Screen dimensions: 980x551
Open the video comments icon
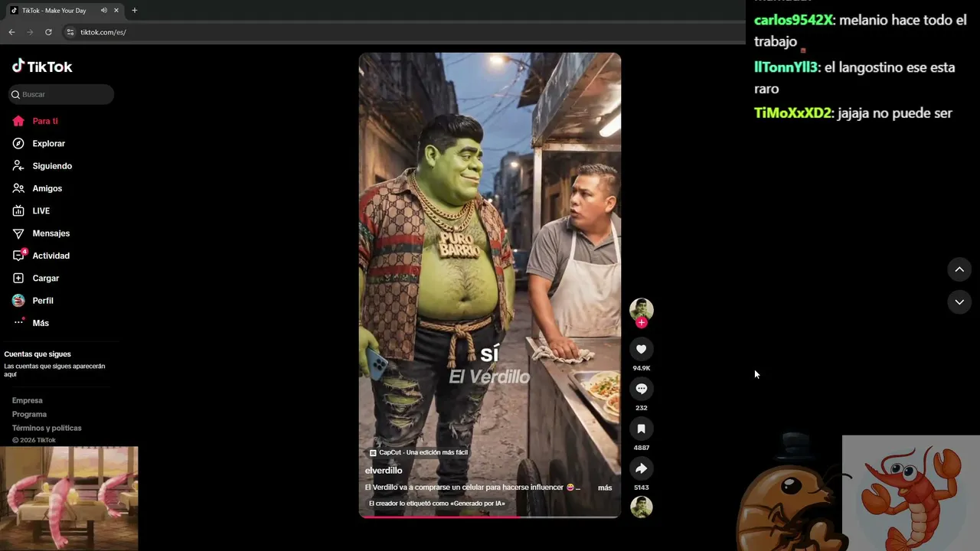click(x=642, y=389)
